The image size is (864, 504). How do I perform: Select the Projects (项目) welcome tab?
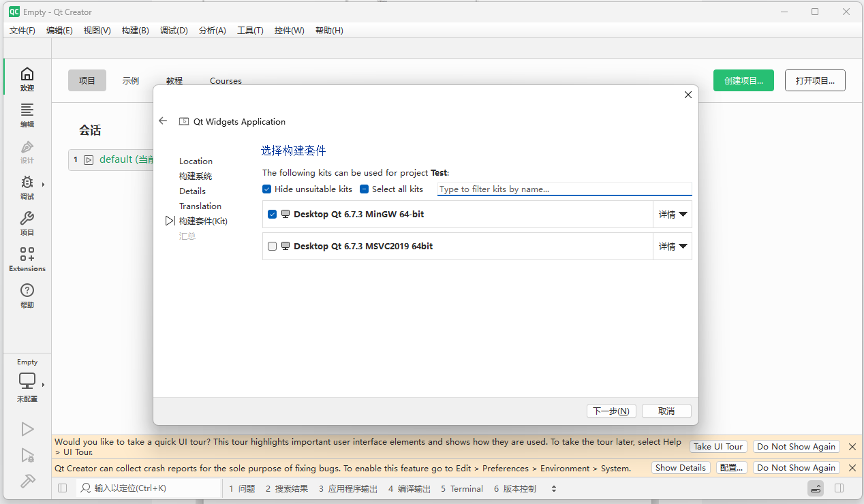pyautogui.click(x=87, y=80)
